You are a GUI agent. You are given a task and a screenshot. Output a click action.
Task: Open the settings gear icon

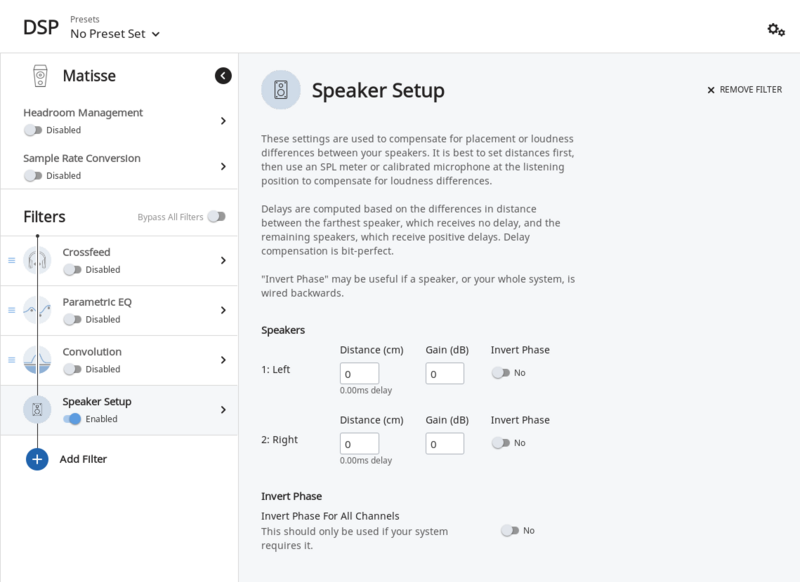click(x=776, y=29)
